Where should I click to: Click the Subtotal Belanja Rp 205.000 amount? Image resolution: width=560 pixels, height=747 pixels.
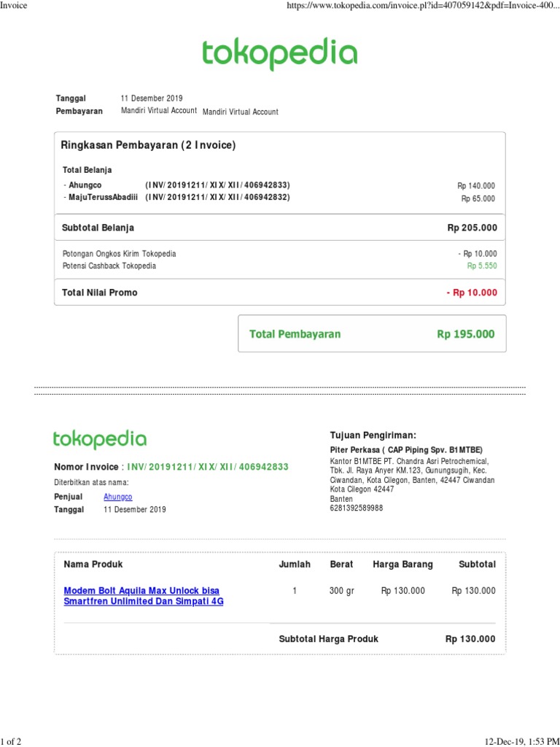coord(472,228)
